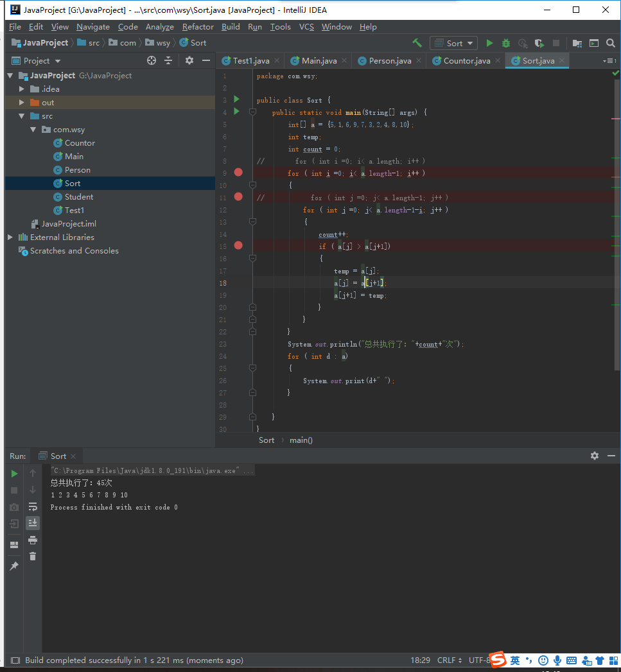Expand External Libraries node
The height and width of the screenshot is (672, 621).
(x=10, y=237)
